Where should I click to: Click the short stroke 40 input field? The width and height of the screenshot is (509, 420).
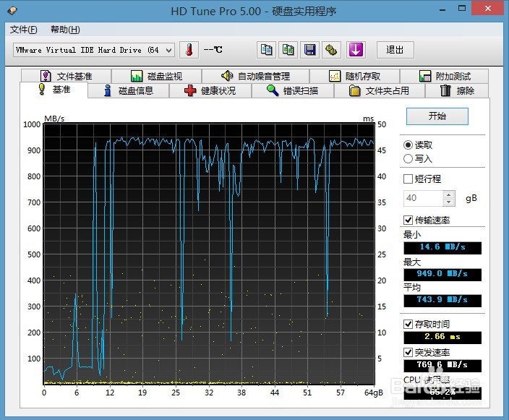click(x=423, y=198)
